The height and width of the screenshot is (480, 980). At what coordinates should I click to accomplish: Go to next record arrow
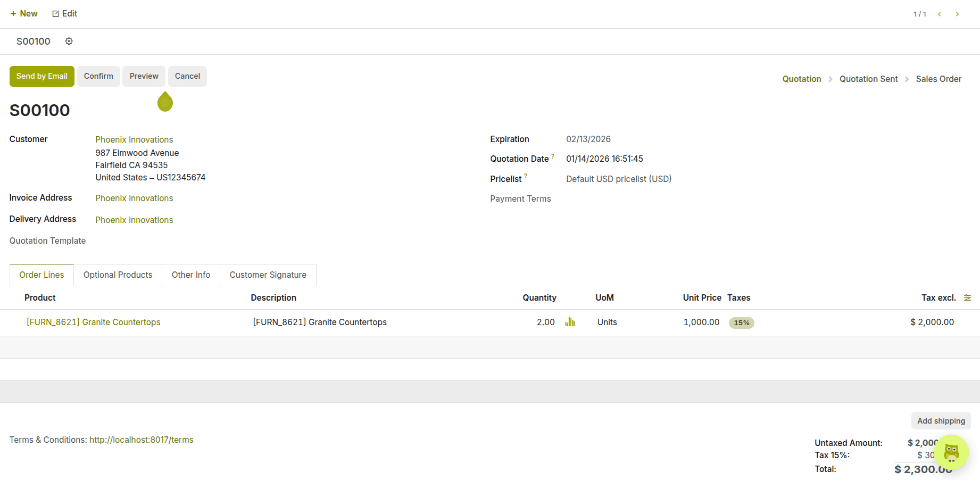957,14
